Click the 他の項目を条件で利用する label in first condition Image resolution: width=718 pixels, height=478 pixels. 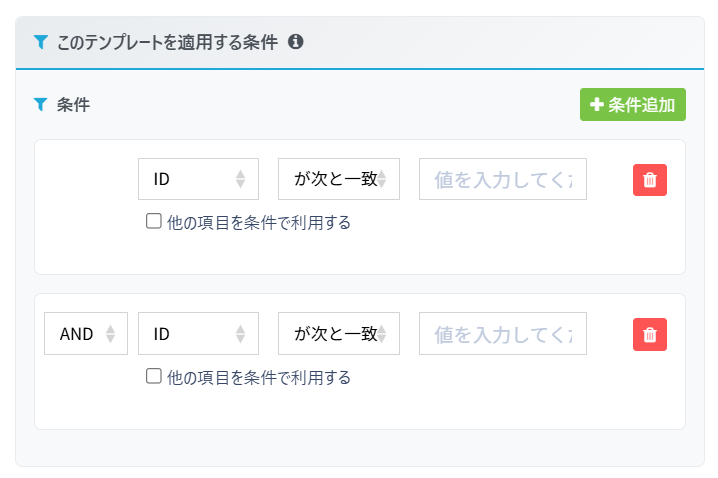point(259,222)
